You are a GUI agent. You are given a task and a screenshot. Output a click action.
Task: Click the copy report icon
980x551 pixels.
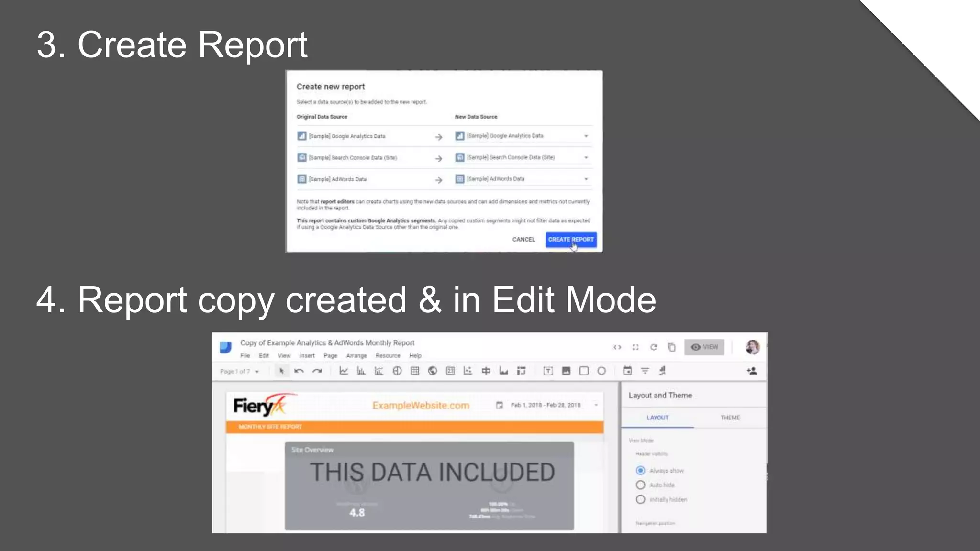click(672, 347)
